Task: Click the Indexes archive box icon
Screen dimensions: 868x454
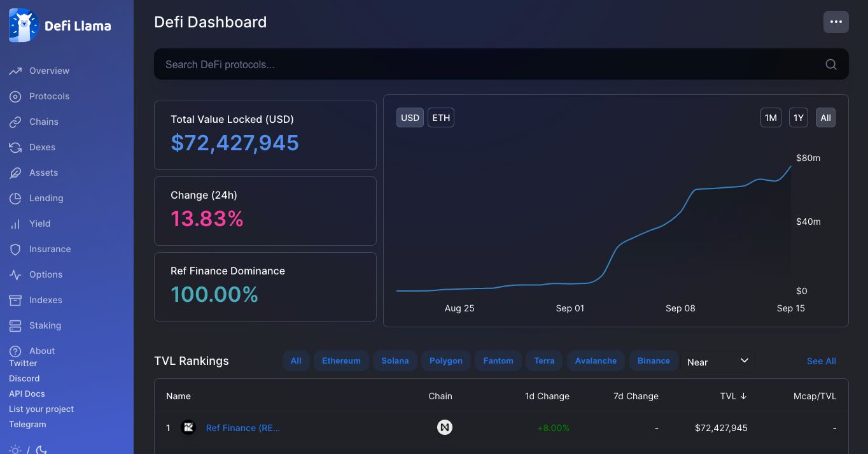Action: (15, 300)
